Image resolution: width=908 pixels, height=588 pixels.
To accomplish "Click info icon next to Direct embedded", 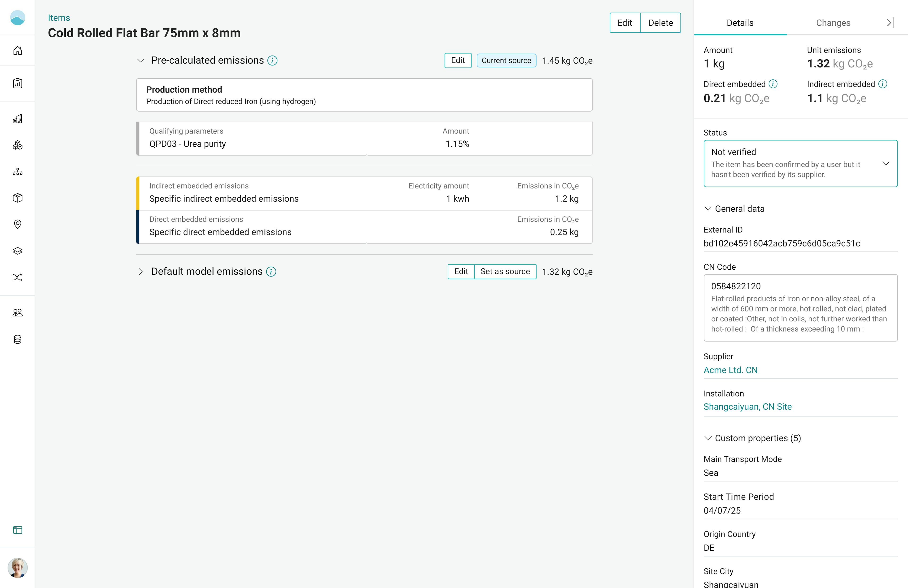I will click(773, 84).
